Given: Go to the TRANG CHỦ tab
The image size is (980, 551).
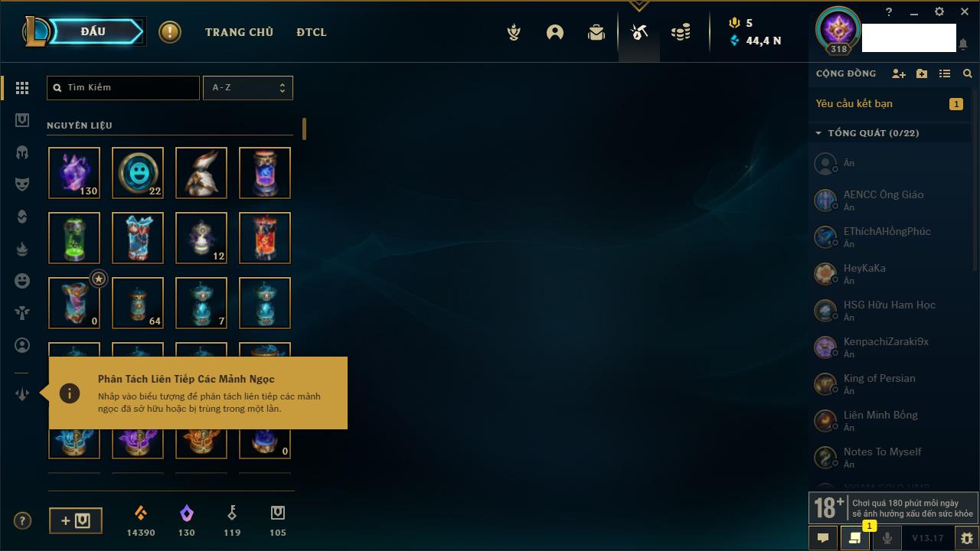Looking at the screenshot, I should coord(239,32).
